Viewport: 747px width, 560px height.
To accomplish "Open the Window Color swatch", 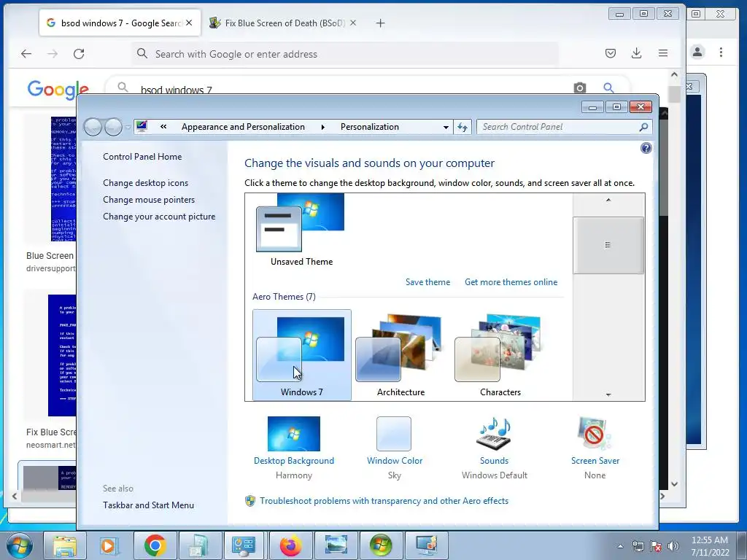I will click(394, 434).
